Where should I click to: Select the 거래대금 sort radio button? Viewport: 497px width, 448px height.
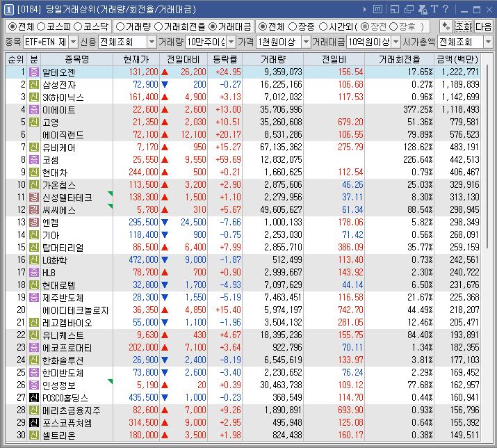[x=213, y=26]
